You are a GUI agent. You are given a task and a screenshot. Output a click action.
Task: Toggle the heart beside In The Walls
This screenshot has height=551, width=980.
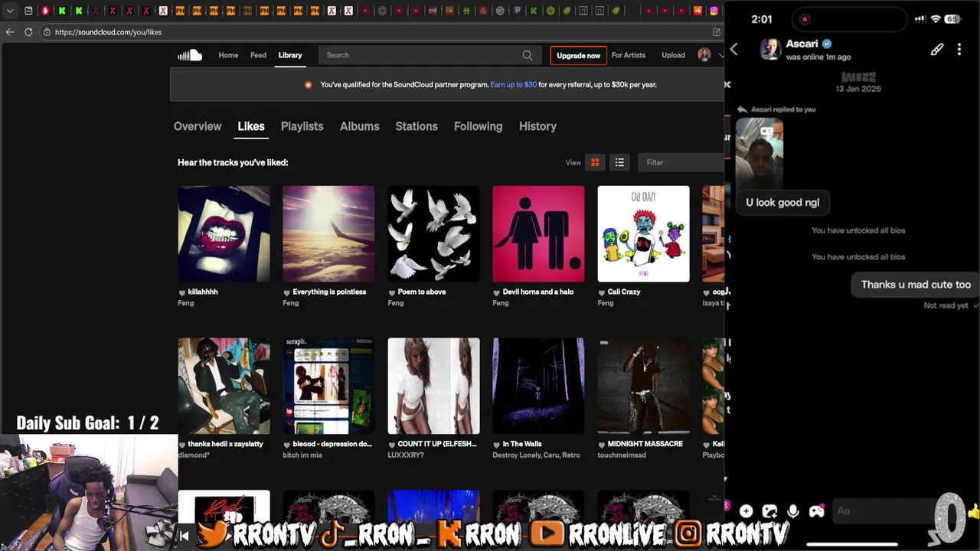[497, 445]
